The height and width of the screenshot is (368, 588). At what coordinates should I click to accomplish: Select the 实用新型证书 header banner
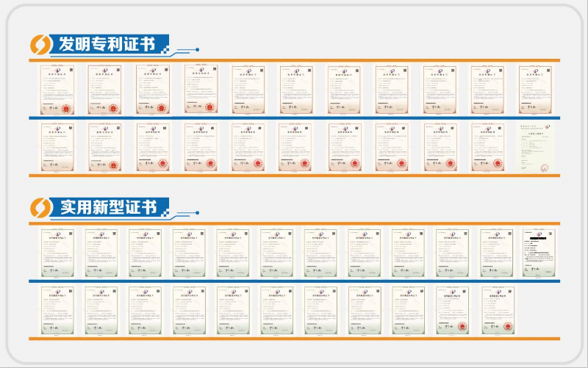tap(106, 208)
